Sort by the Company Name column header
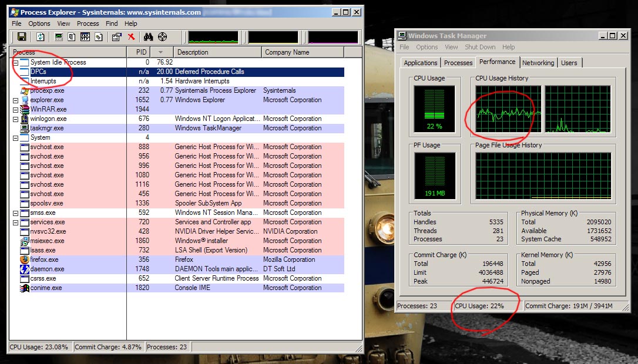 pos(303,52)
